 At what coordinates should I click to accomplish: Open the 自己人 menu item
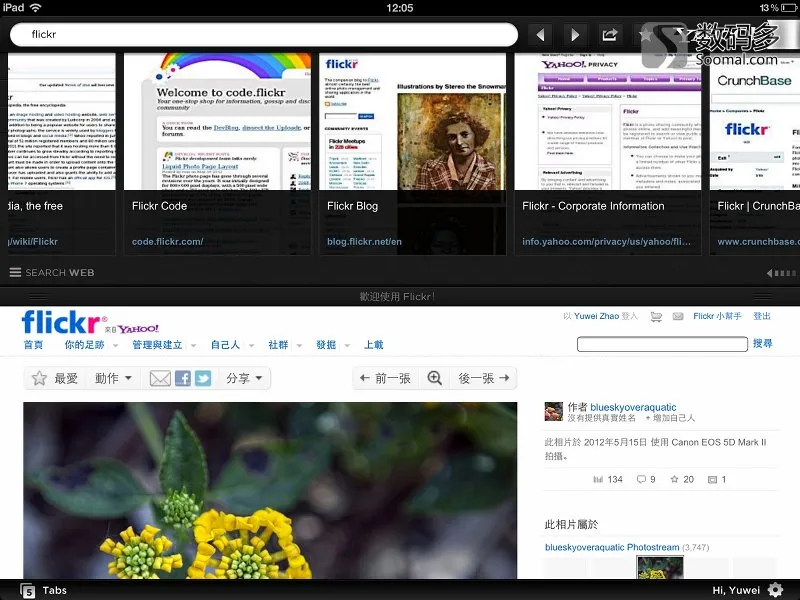(x=226, y=345)
